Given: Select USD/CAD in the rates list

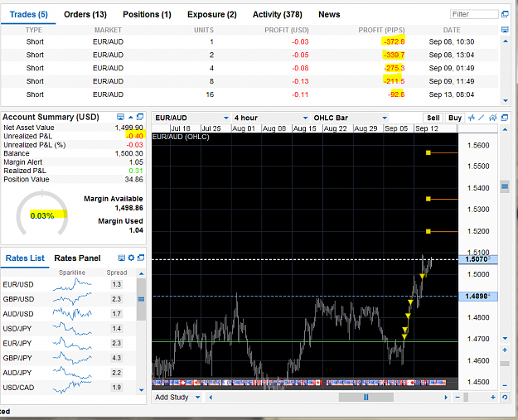Looking at the screenshot, I should coord(69,388).
